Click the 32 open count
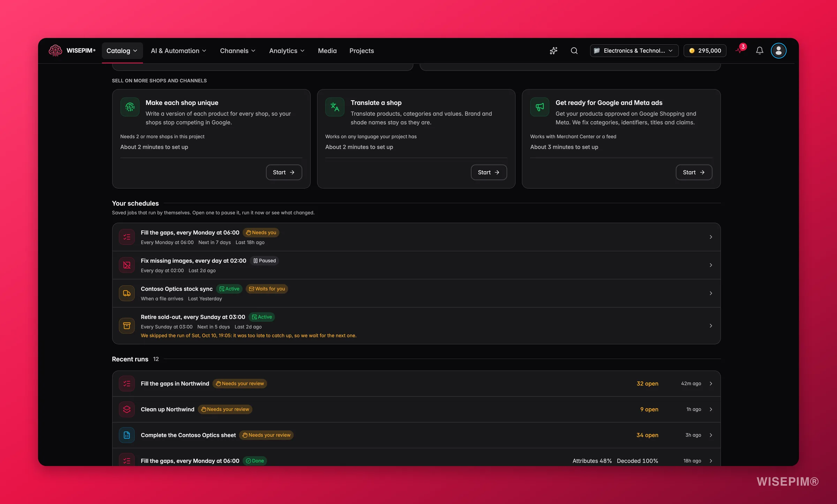 point(647,383)
